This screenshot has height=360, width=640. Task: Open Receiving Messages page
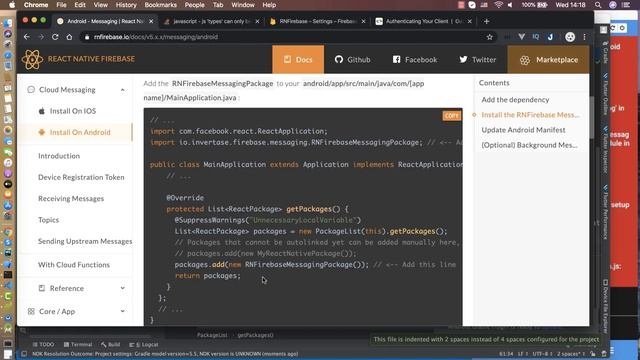tap(71, 198)
